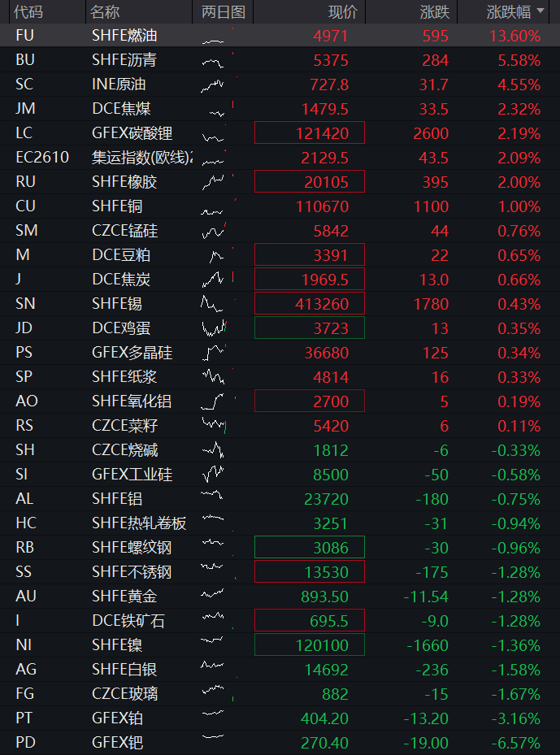Select the DCE铁矿石 iron ore name
Viewport: 560px width, 755px height.
128,621
